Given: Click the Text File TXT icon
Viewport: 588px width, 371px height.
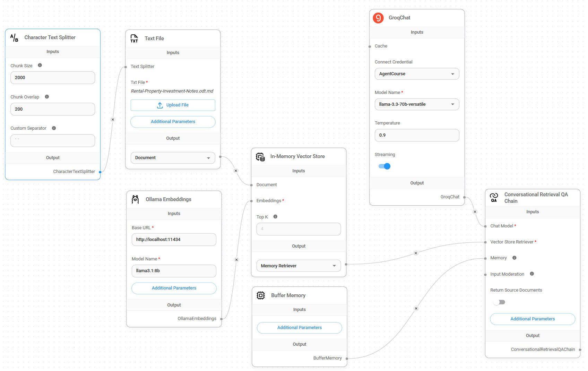Looking at the screenshot, I should (x=134, y=38).
